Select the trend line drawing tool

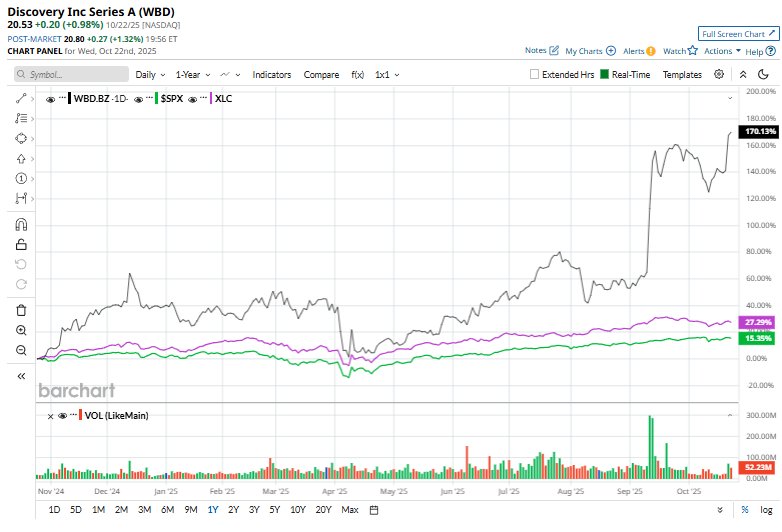tap(21, 99)
